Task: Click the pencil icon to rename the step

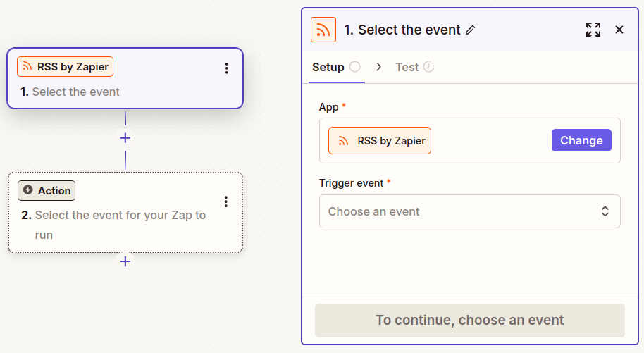Action: 471,30
